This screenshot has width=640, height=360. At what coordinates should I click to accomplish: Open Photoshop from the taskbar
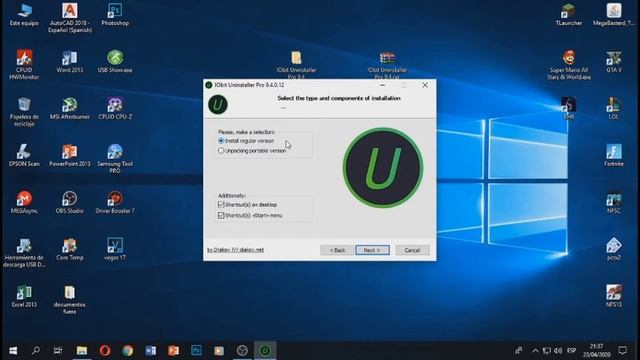click(196, 351)
